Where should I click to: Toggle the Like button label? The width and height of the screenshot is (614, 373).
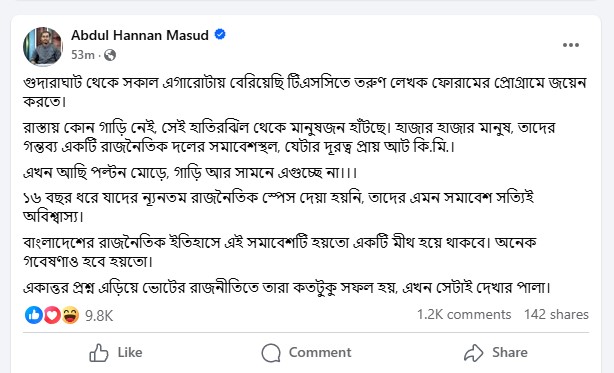130,352
